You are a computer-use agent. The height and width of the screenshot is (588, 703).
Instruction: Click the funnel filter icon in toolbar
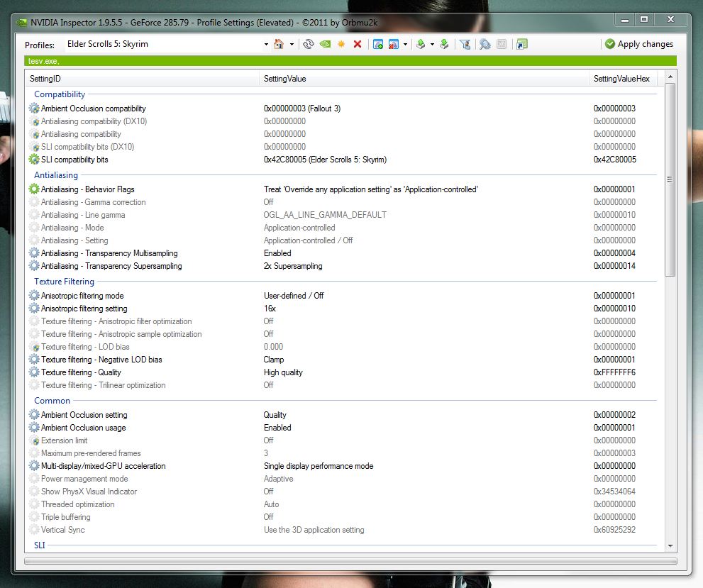465,44
